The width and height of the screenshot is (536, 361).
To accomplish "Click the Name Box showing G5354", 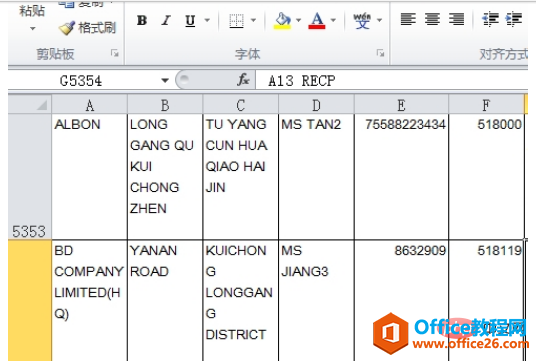I will (82, 81).
